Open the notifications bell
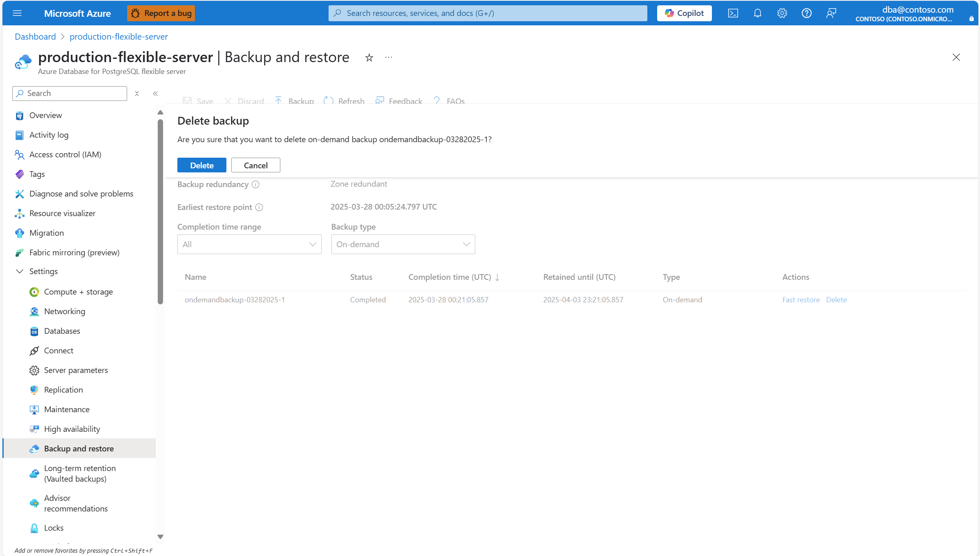This screenshot has width=980, height=556. click(x=757, y=13)
